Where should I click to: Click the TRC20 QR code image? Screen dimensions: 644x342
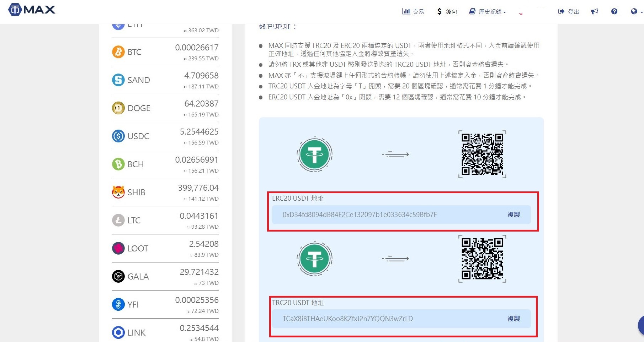[482, 259]
